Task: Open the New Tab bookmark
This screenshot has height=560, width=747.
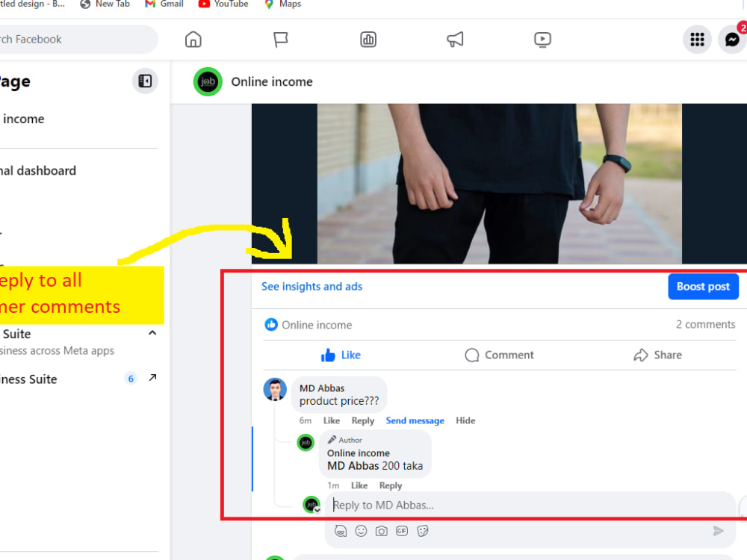Action: 105,4
